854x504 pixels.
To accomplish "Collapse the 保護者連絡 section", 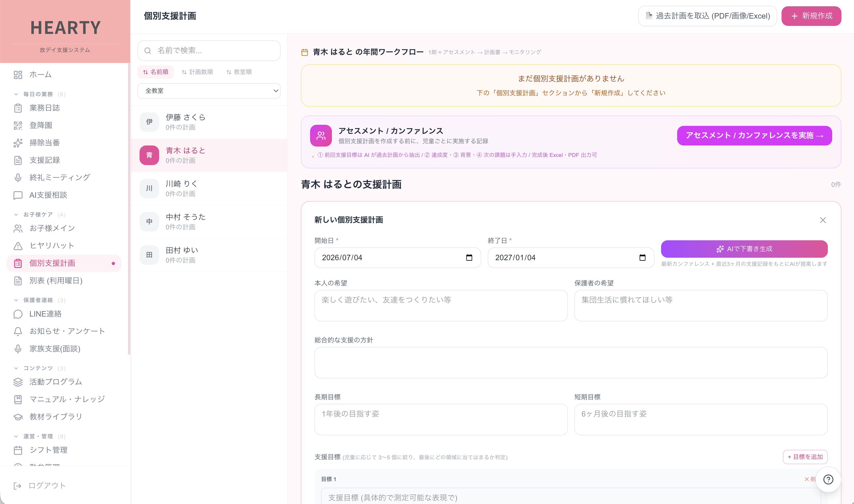I will click(x=40, y=300).
